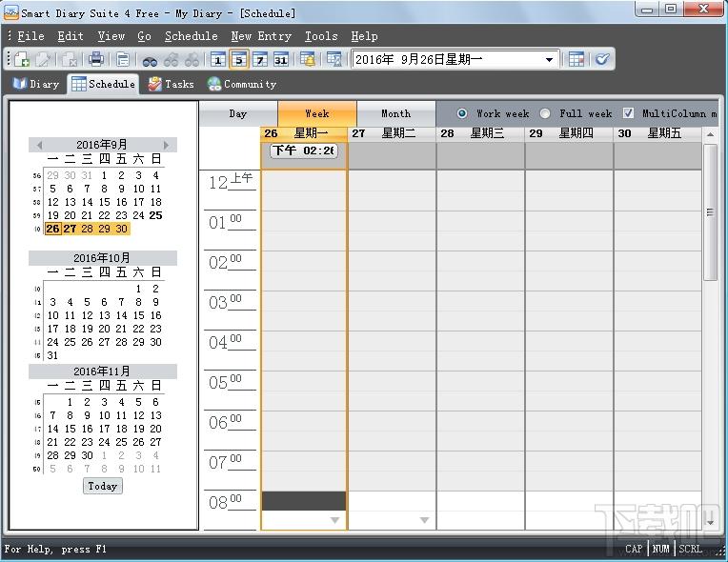Viewport: 728px width, 562px height.
Task: Click the 12 上午 time slot label
Action: point(231,181)
